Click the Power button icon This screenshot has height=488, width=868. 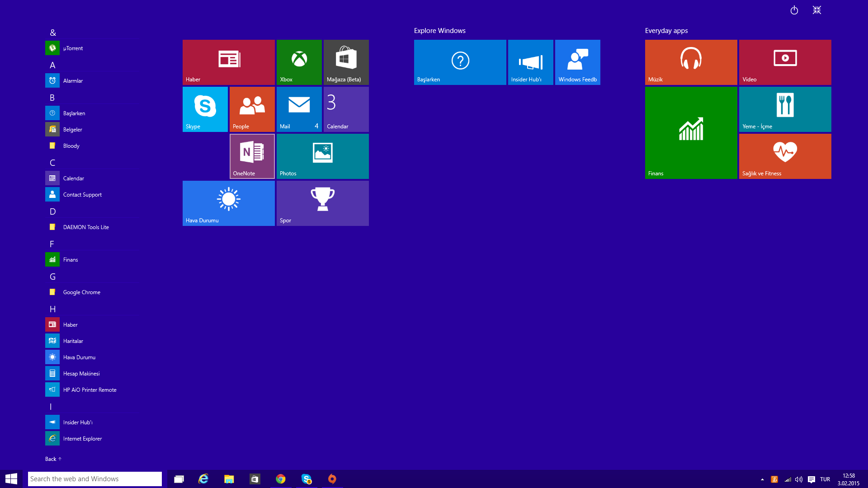point(794,10)
